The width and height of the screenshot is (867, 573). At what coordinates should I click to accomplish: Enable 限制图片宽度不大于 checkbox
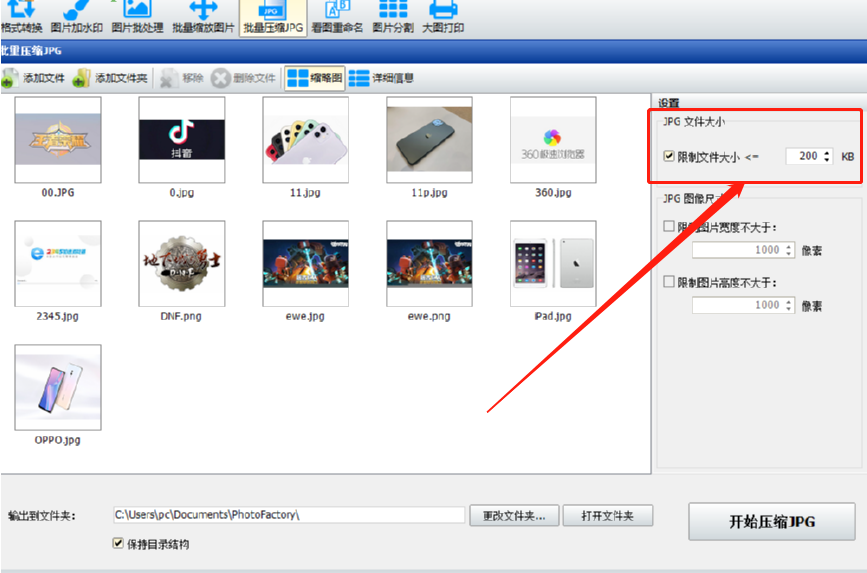(668, 226)
